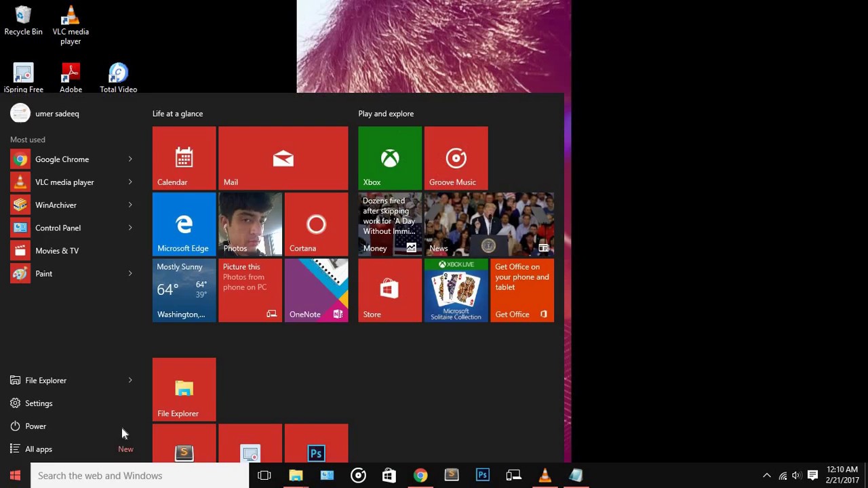Launch the Microsoft Edge tile
The width and height of the screenshot is (868, 488).
click(184, 224)
